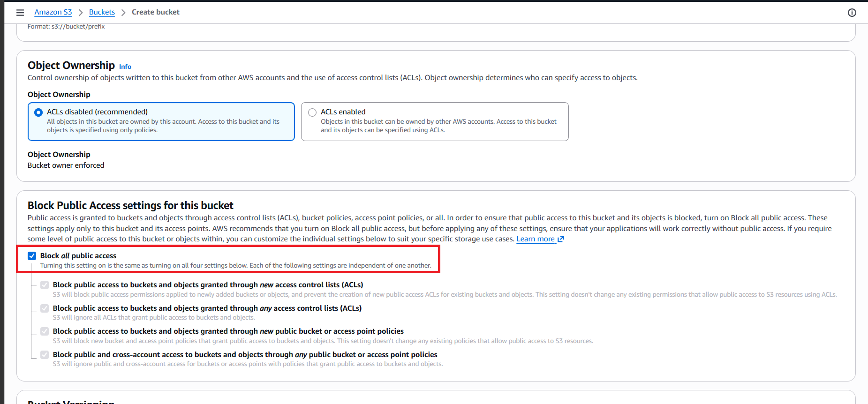Viewport: 868px width, 404px height.
Task: Toggle block public and cross-account access checkbox
Action: [45, 355]
